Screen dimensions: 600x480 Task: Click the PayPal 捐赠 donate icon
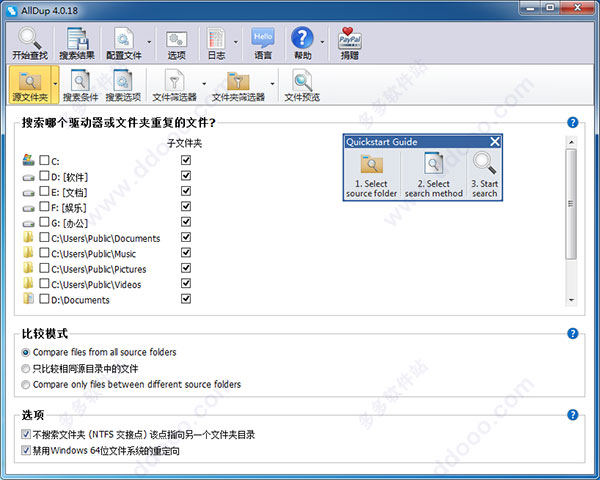(349, 44)
